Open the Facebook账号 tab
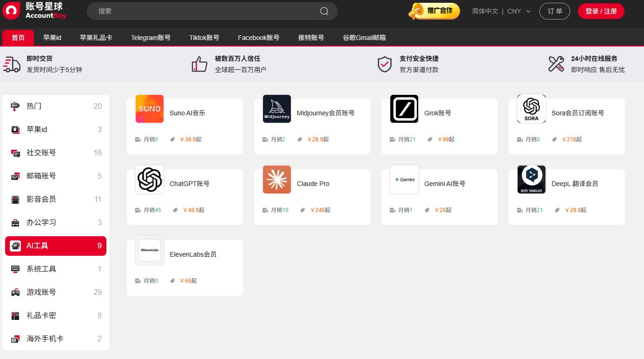Image resolution: width=644 pixels, height=359 pixels. [258, 38]
